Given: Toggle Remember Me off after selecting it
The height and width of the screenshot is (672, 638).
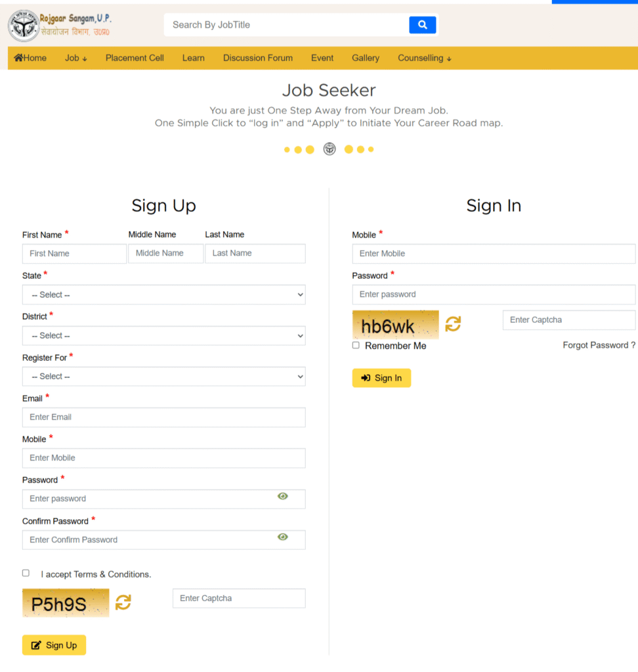Looking at the screenshot, I should point(355,345).
